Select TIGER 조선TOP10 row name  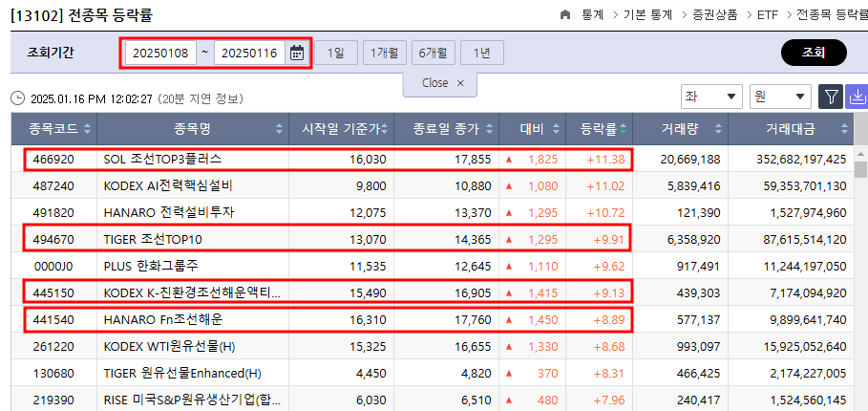(153, 239)
